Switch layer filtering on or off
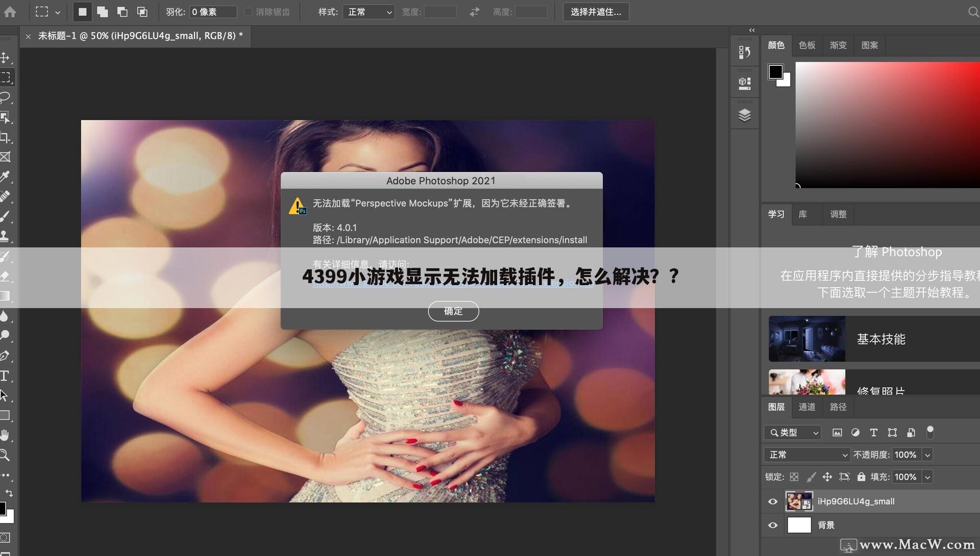 pos(930,432)
